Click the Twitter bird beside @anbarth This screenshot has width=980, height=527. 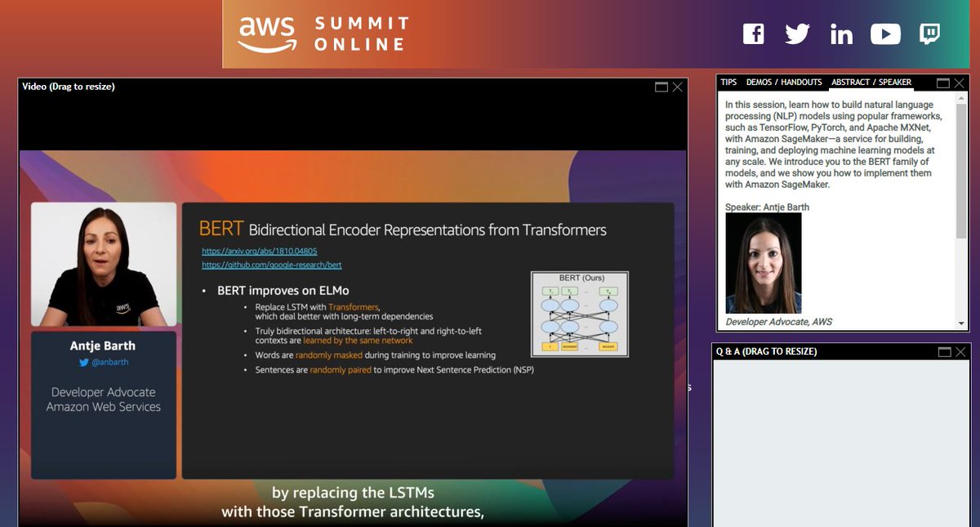coord(83,362)
